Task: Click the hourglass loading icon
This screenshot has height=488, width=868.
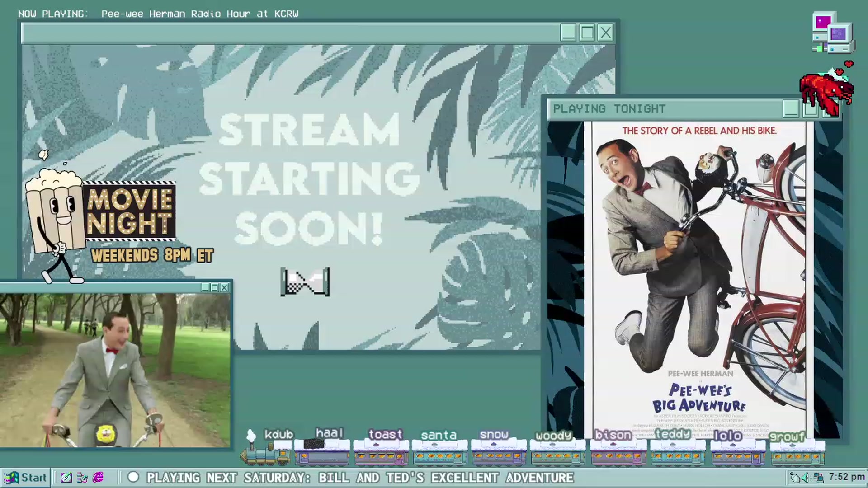Action: 305,282
